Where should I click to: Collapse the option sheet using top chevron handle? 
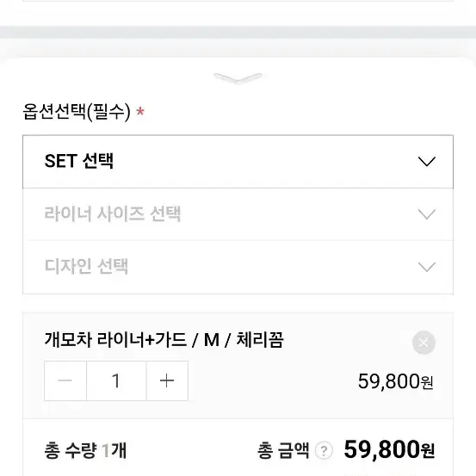[238, 78]
